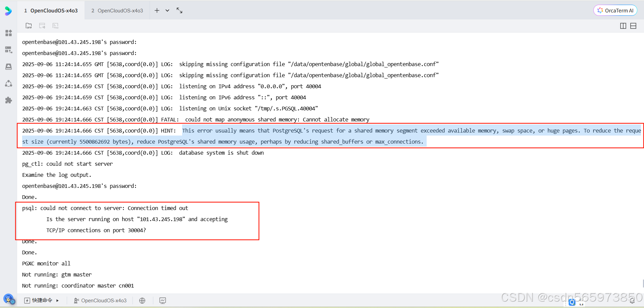Toggle horizontal split view
This screenshot has width=644, height=308.
pos(633,25)
